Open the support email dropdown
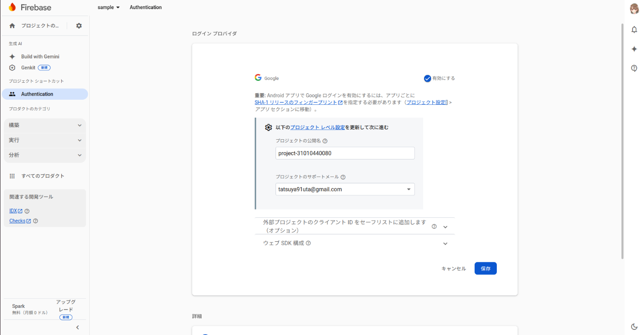 [345, 189]
